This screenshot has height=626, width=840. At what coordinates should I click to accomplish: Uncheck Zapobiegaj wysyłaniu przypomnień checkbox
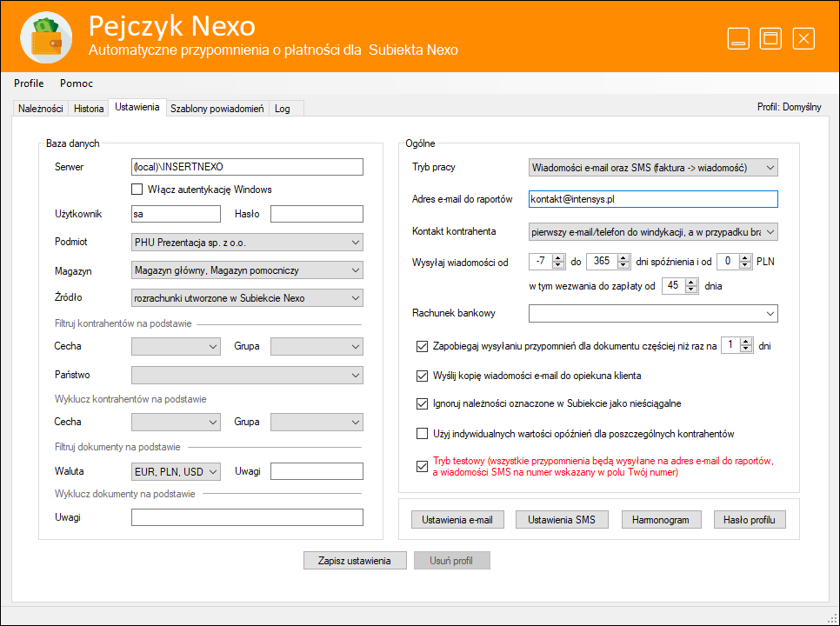[x=422, y=346]
